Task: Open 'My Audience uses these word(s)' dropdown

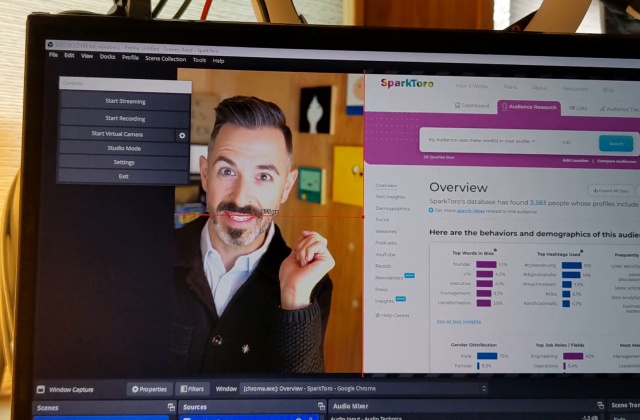Action: coord(482,140)
